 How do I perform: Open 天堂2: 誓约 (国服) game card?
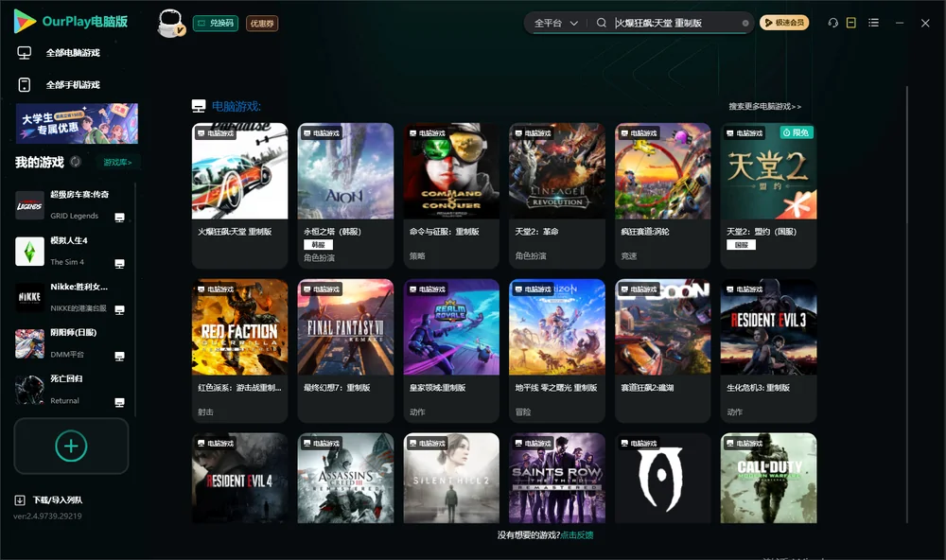768,196
